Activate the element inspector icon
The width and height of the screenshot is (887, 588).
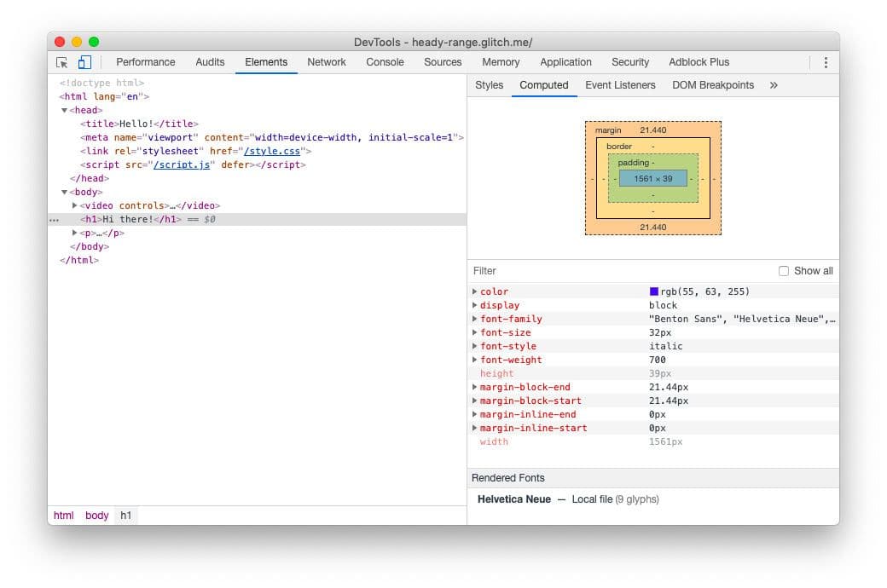61,62
